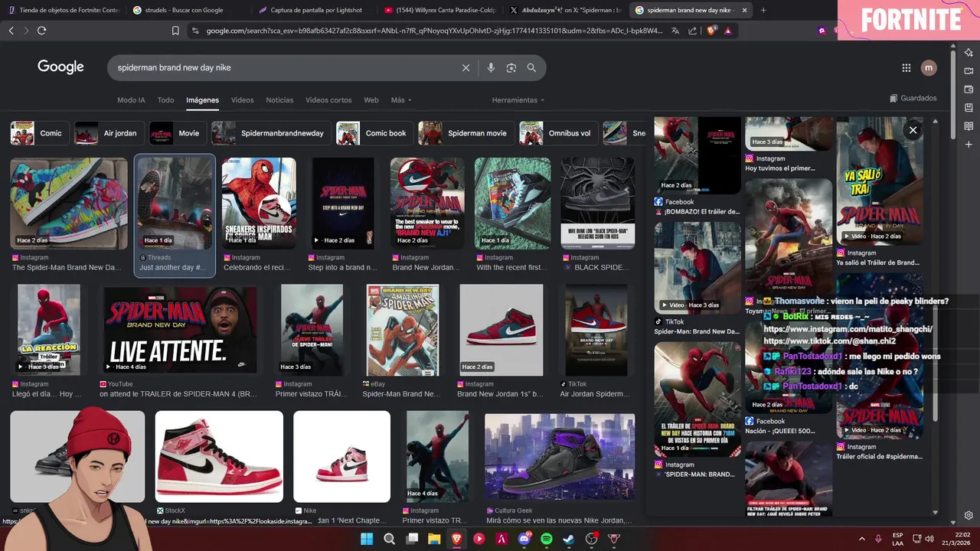This screenshot has width=980, height=551.
Task: Open the Brand New Jordan 1s sneaker image
Action: [501, 330]
